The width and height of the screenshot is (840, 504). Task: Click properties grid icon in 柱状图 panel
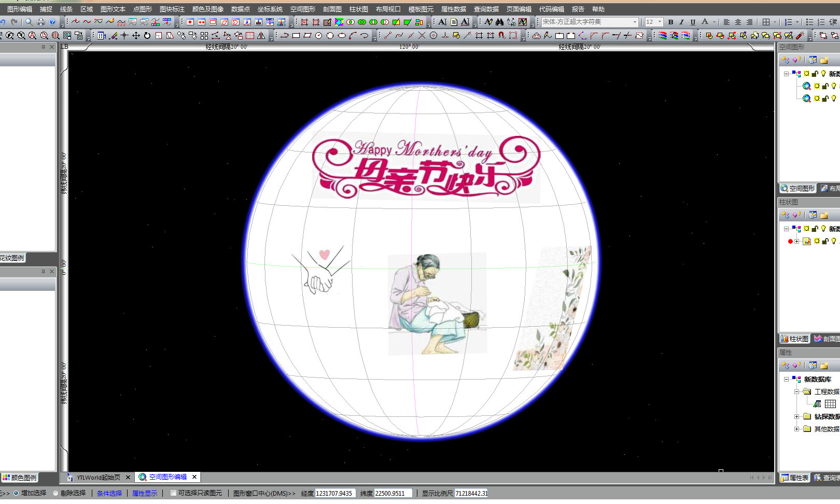813,215
